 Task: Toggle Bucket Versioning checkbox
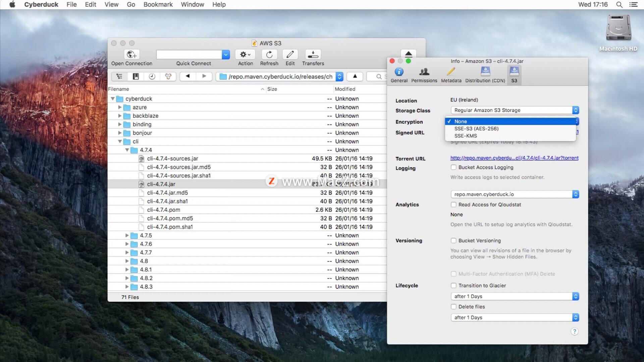pyautogui.click(x=453, y=241)
